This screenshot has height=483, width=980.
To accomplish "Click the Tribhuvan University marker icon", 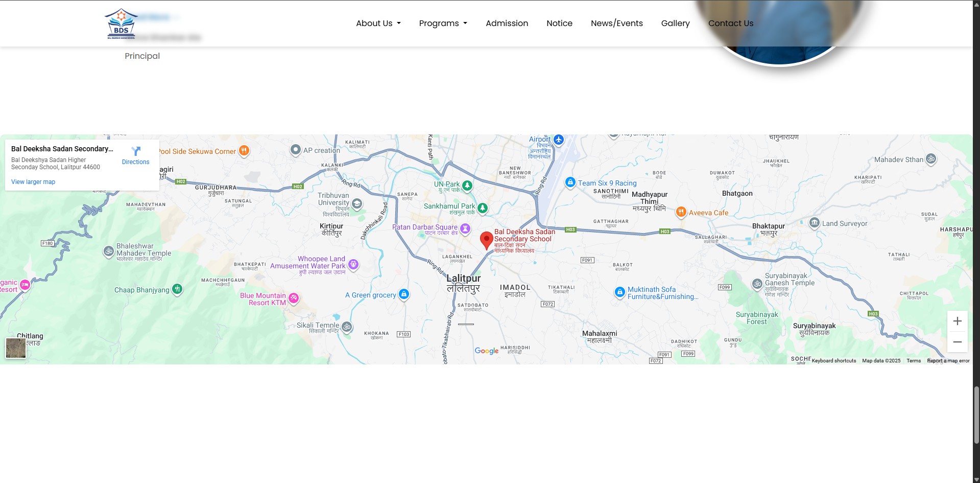I will [357, 204].
